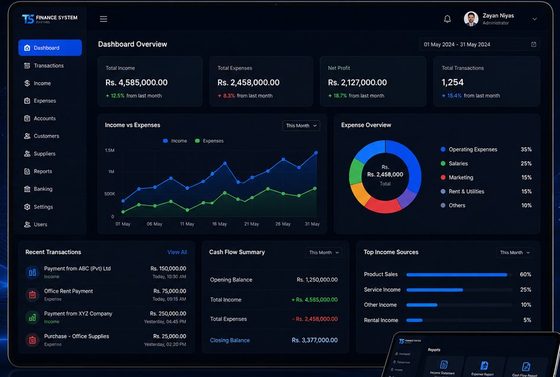Click the Transactions sidebar icon
Screen dimensions: 560x377
[27, 66]
